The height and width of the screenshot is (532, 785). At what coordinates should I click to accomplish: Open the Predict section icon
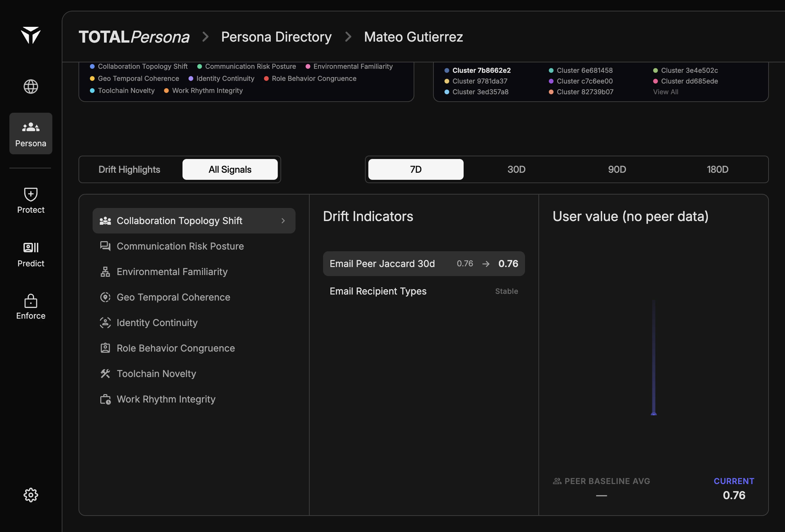click(x=31, y=248)
